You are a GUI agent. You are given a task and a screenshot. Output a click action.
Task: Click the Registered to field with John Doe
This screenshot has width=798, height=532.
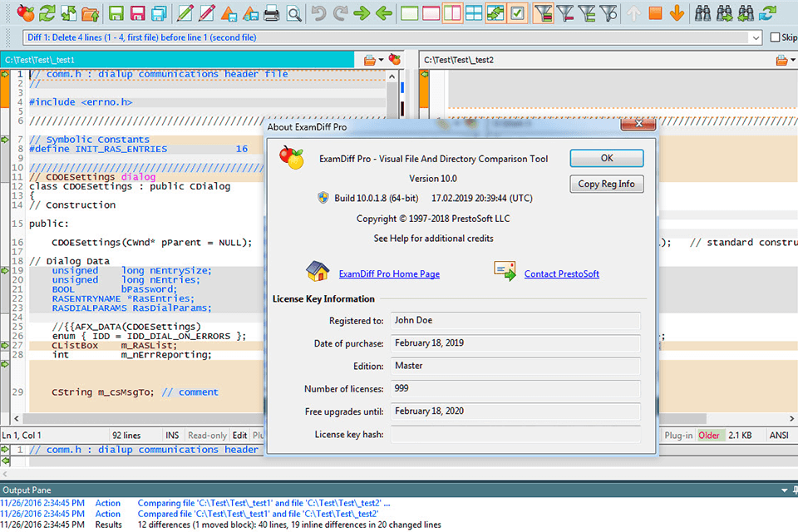coord(515,321)
